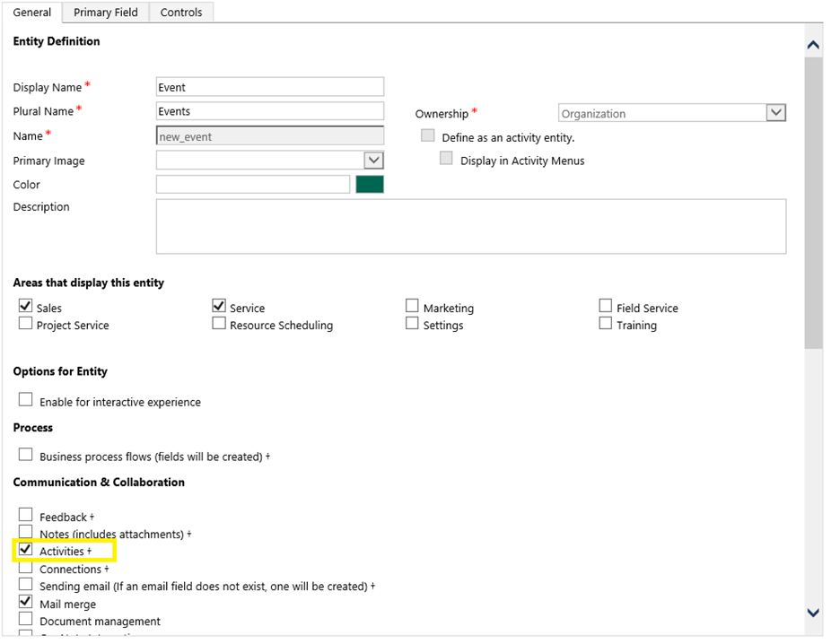
Task: Check Enable for interactive experience
Action: pyautogui.click(x=26, y=401)
